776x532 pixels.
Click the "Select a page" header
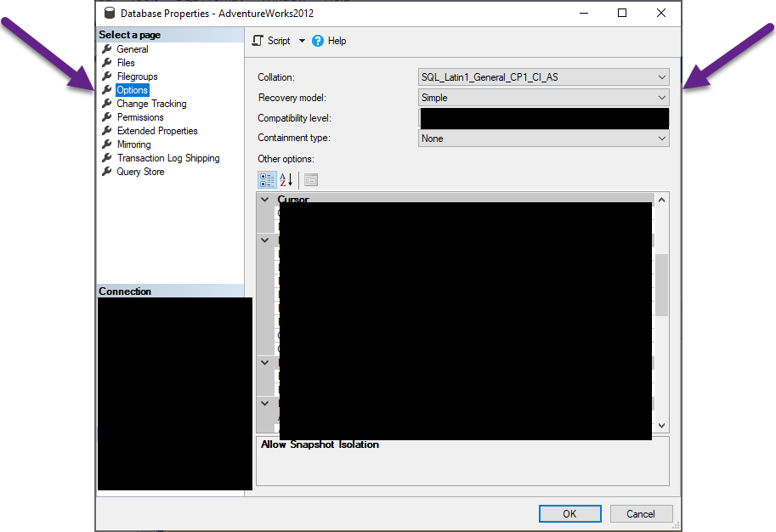(x=130, y=35)
